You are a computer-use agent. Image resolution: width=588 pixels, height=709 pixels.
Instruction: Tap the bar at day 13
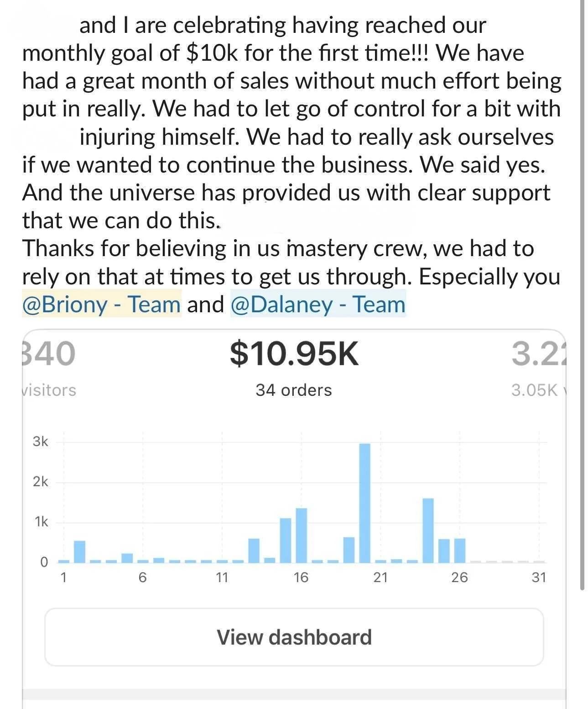pos(254,551)
